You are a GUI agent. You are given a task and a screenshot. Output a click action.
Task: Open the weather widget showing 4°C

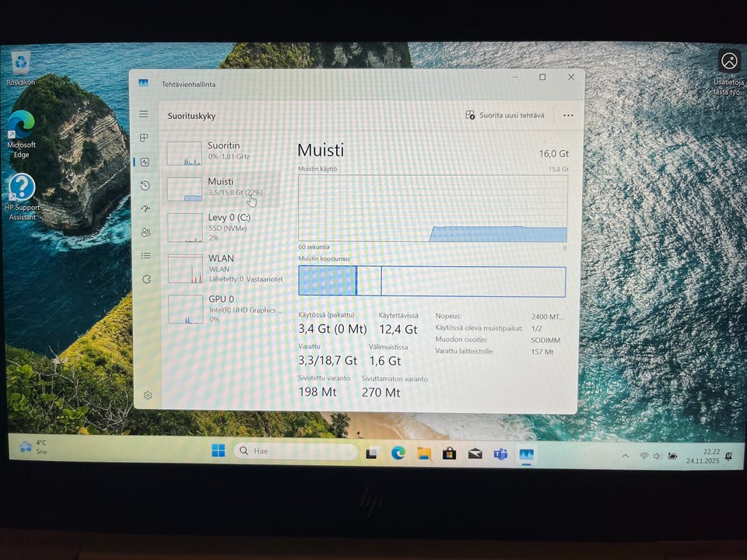pos(33,447)
